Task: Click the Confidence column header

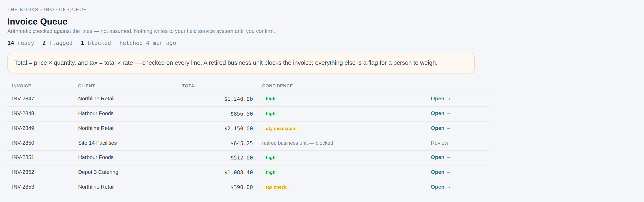Action: click(x=277, y=86)
